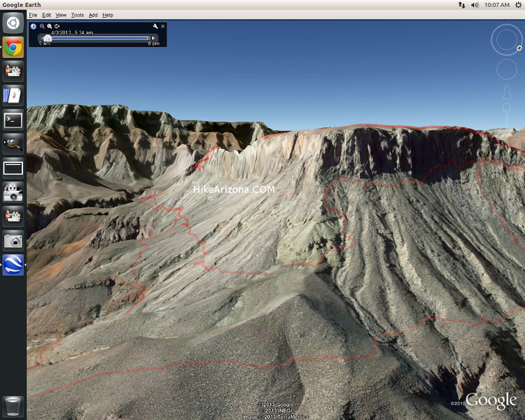Click the zoom slider below the pegman
The image size is (525, 420).
click(507, 115)
